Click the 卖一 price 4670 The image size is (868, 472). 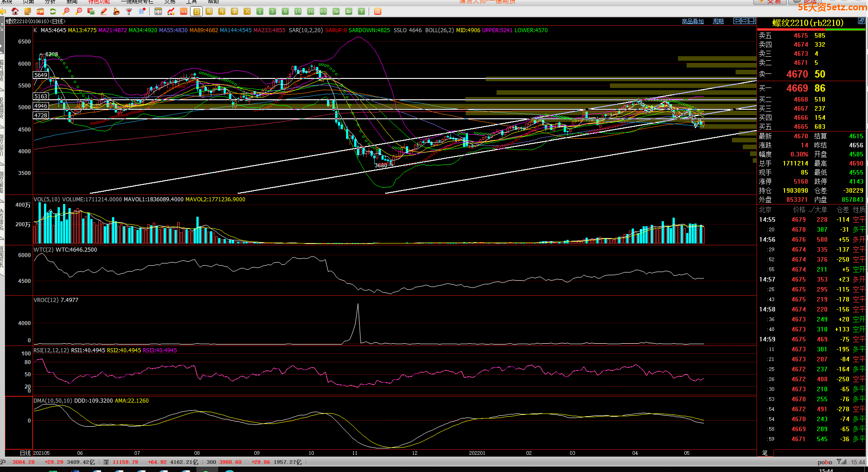click(x=797, y=74)
